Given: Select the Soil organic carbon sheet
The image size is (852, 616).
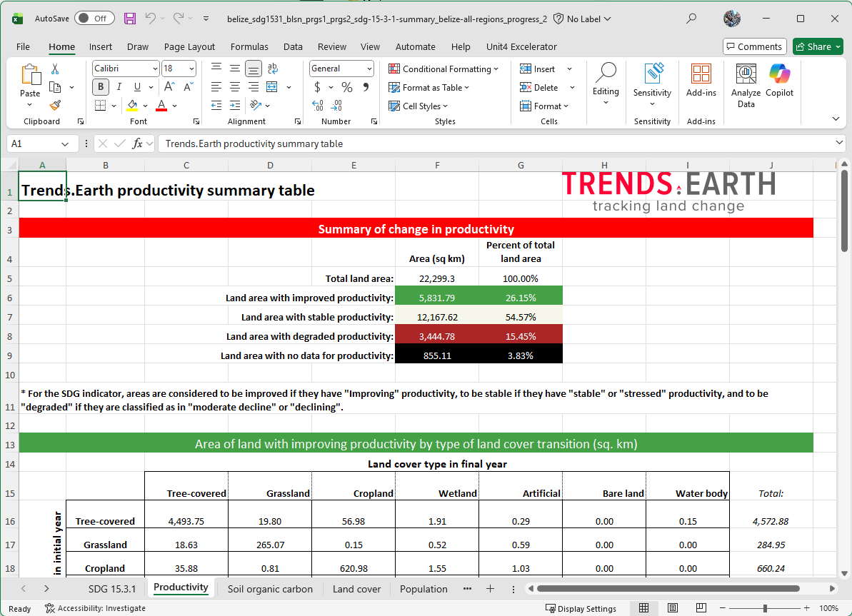Looking at the screenshot, I should [270, 589].
